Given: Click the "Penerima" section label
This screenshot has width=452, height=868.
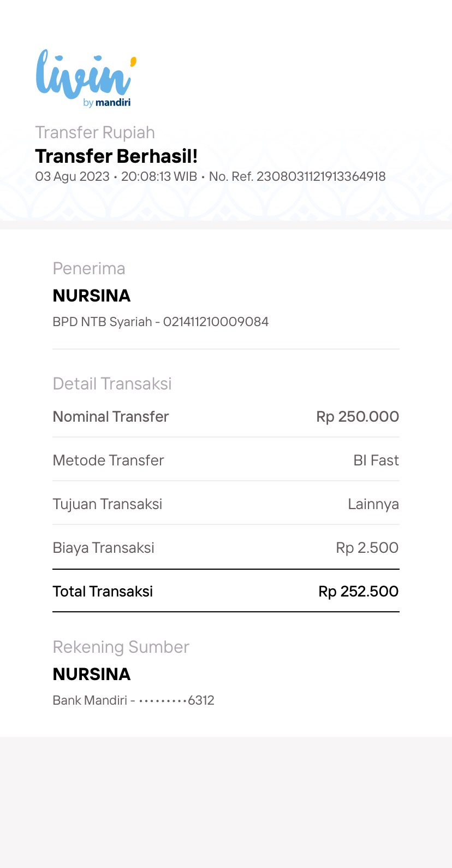Looking at the screenshot, I should pyautogui.click(x=89, y=268).
